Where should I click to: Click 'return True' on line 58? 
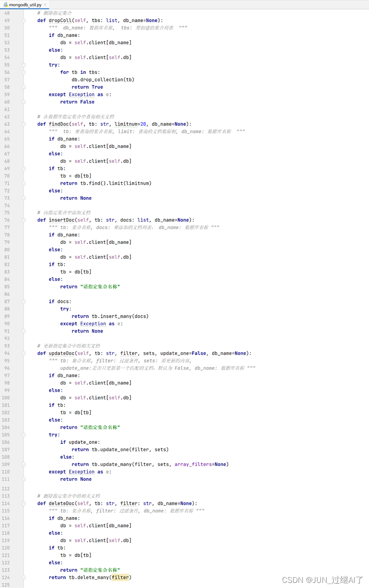point(87,87)
